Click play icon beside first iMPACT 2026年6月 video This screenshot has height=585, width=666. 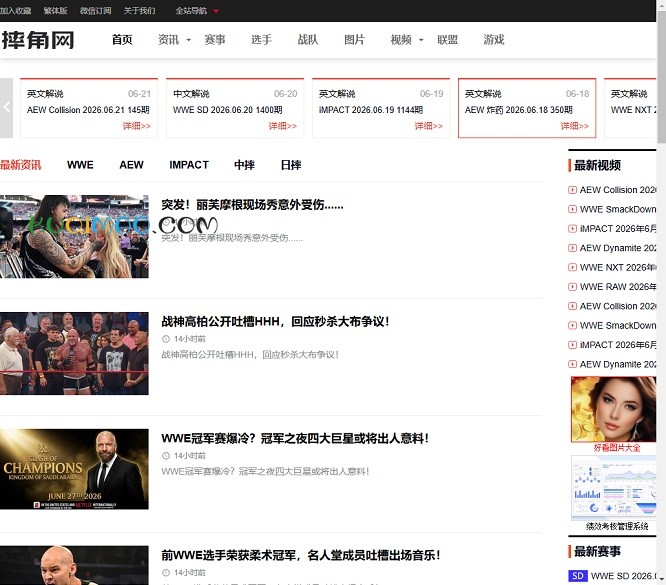point(573,229)
